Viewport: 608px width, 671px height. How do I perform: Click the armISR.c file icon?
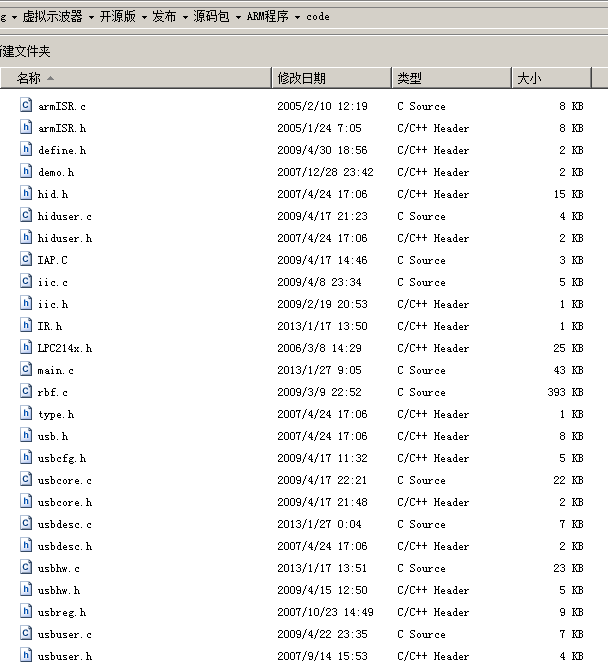pyautogui.click(x=26, y=105)
